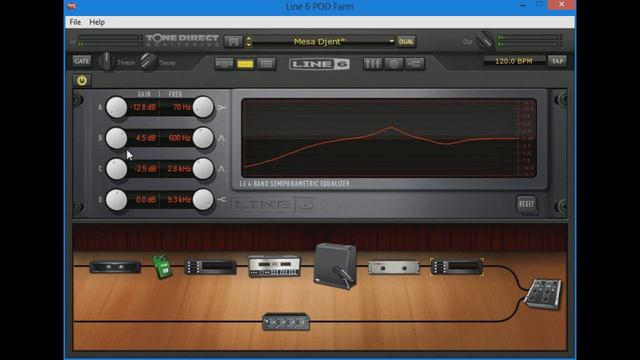
Task: Click the TAP tempo button
Action: (557, 61)
